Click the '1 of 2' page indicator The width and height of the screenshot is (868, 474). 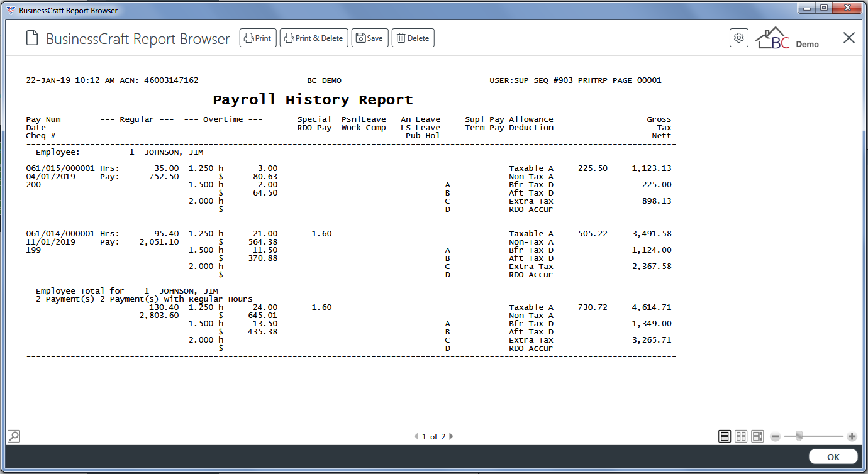[433, 436]
